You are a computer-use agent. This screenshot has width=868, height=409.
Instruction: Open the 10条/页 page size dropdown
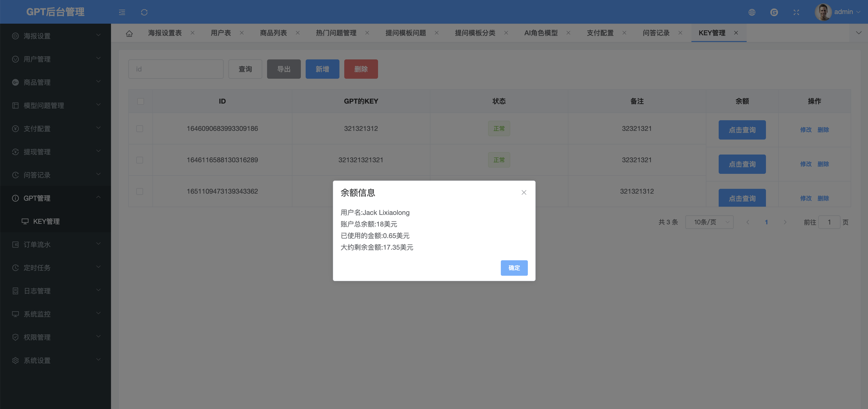tap(709, 222)
